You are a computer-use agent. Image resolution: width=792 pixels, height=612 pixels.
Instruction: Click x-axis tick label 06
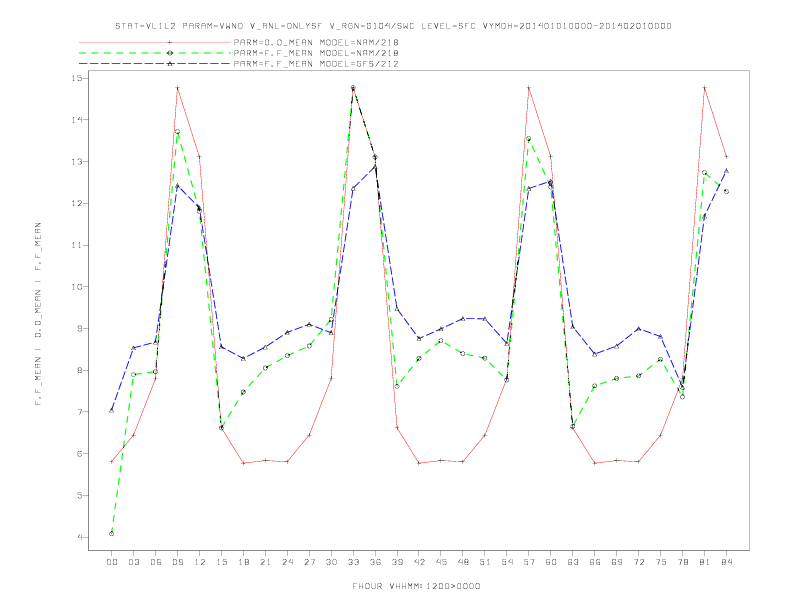pos(156,562)
